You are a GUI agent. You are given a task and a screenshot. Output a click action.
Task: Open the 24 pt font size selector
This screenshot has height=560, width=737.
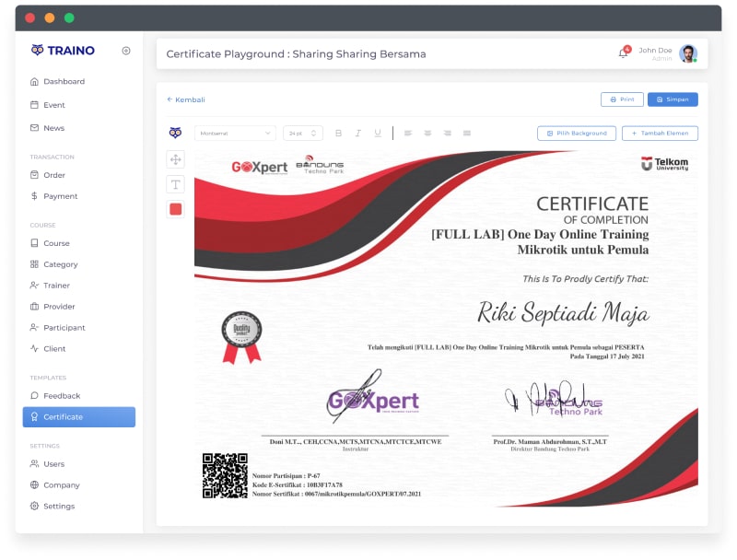[302, 134]
